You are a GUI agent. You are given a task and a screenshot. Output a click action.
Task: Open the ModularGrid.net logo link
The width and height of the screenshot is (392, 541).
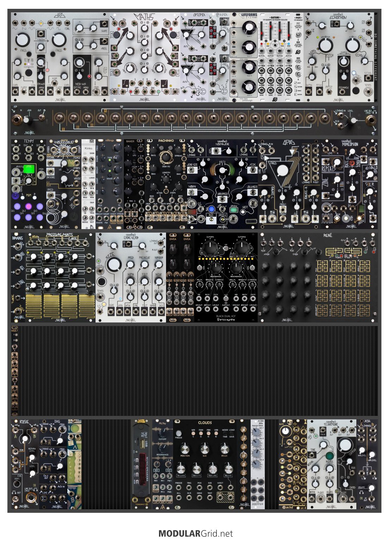tap(196, 534)
